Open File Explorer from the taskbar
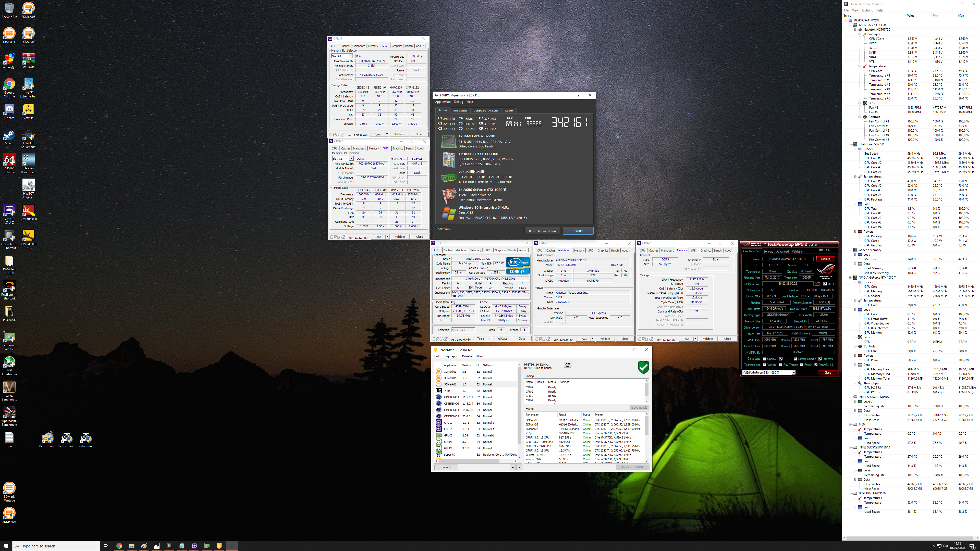The image size is (980, 551). 132,546
